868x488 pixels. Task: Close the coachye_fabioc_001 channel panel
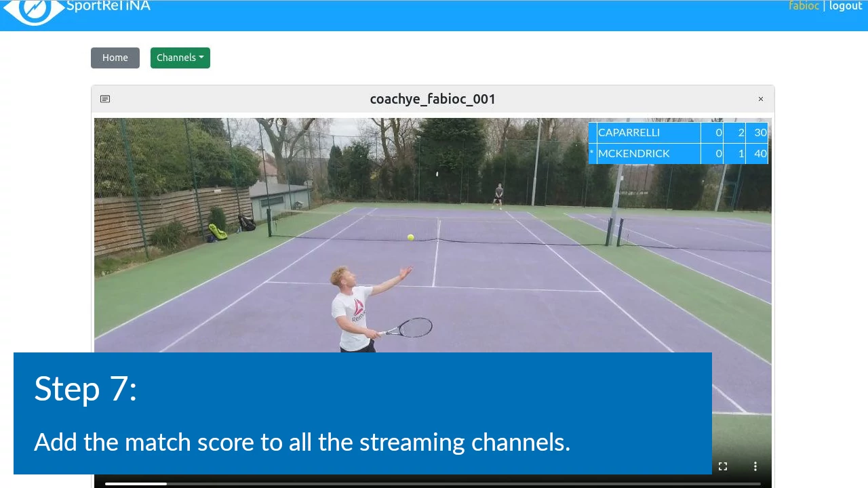pyautogui.click(x=760, y=99)
